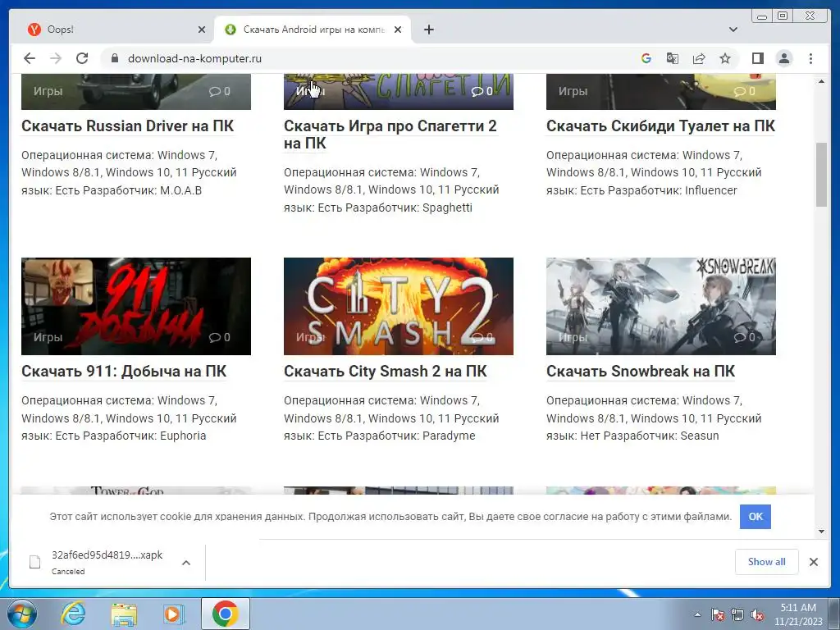Accept cookies with the OK button

pyautogui.click(x=756, y=517)
